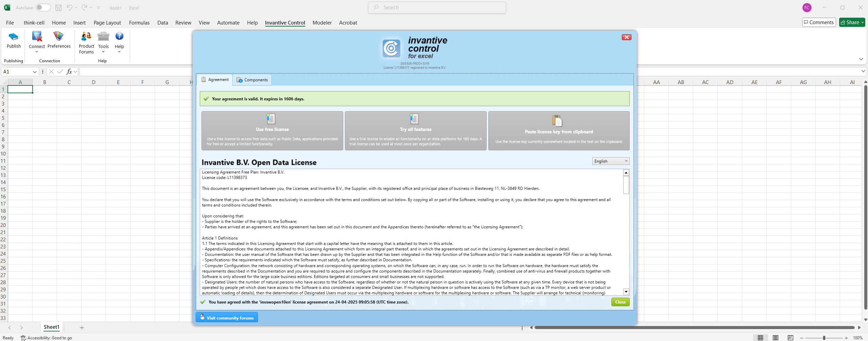The height and width of the screenshot is (341, 868).
Task: Open the File menu
Action: (10, 22)
